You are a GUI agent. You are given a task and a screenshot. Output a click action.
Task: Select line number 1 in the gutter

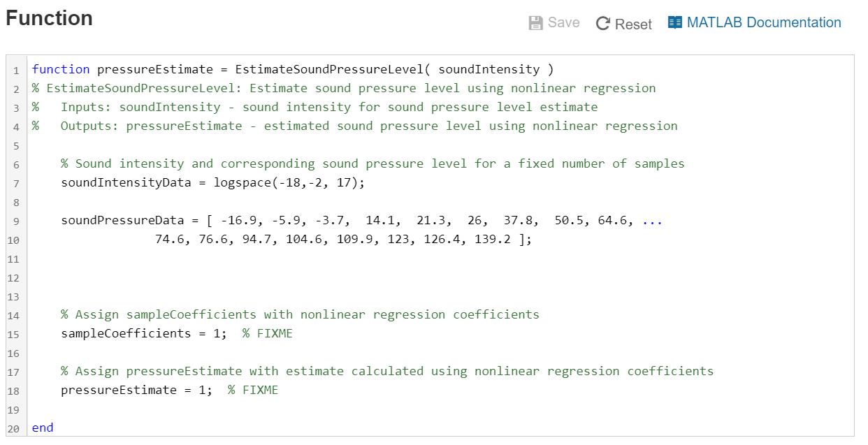16,69
